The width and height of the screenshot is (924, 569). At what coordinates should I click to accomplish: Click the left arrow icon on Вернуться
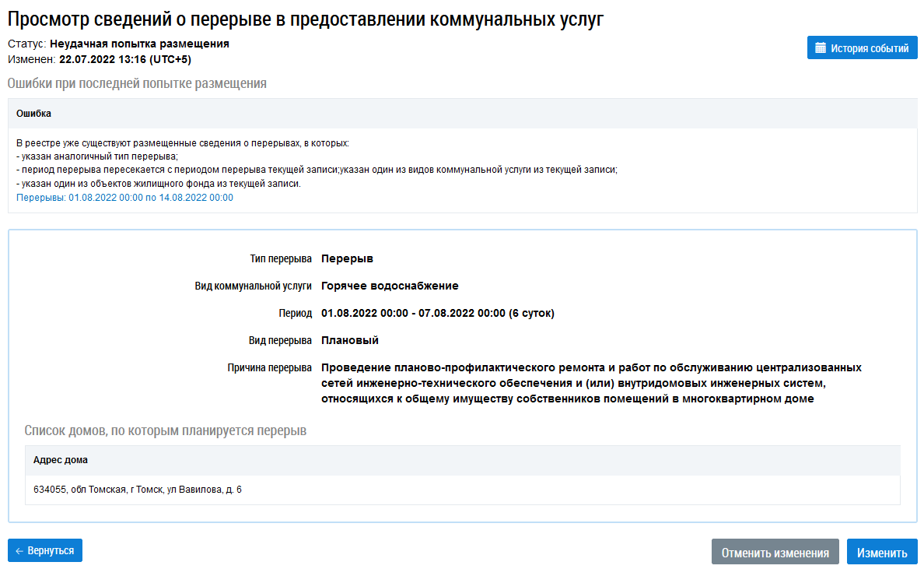[19, 550]
